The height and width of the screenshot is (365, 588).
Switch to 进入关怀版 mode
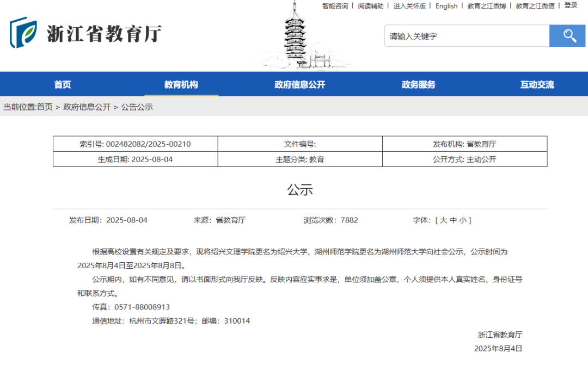409,6
